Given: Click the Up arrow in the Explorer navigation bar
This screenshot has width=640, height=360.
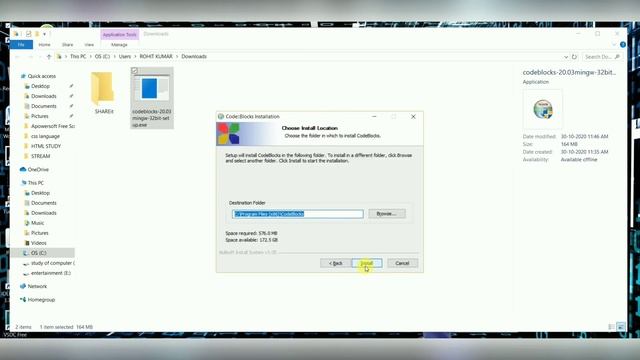Looking at the screenshot, I should (x=49, y=57).
